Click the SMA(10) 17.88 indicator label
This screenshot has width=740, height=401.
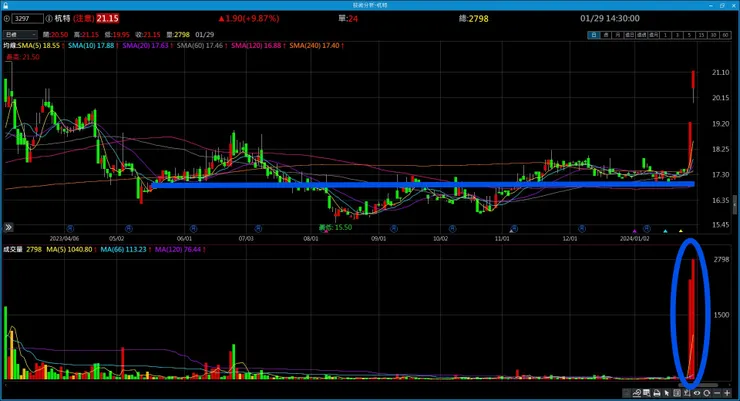(91, 46)
